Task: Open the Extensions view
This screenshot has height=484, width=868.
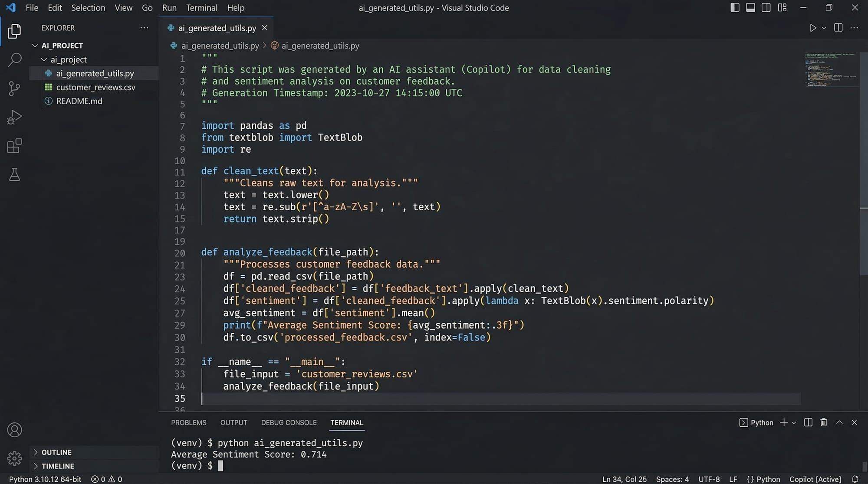Action: [14, 146]
